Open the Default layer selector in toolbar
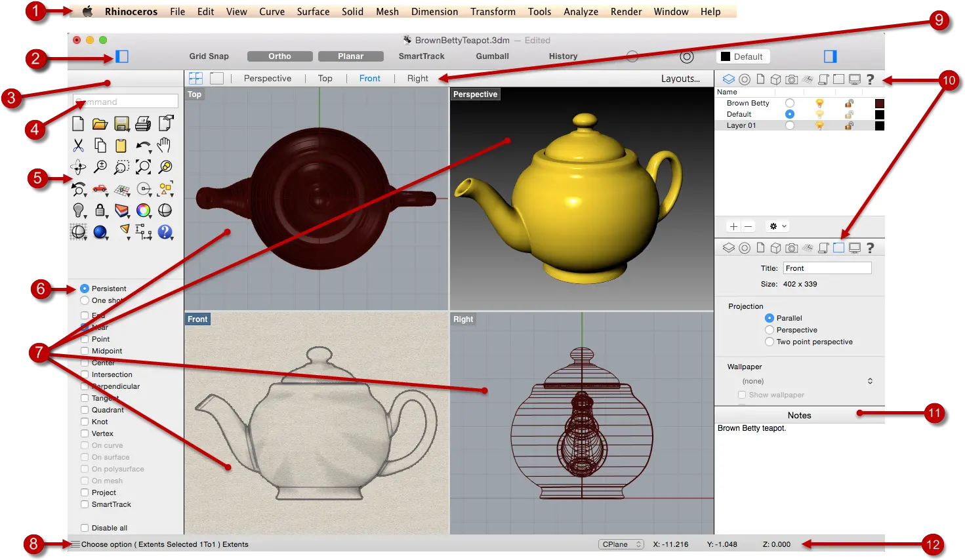This screenshot has width=965, height=560. tap(742, 56)
